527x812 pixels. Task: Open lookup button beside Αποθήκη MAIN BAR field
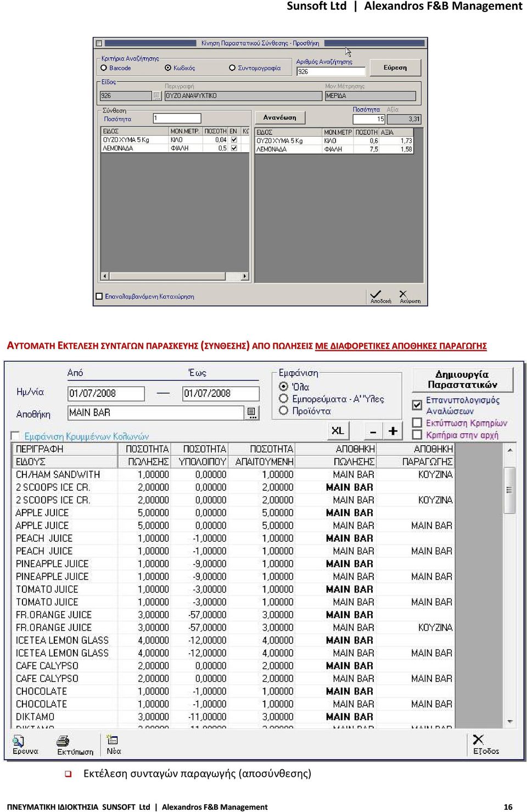pos(251,412)
